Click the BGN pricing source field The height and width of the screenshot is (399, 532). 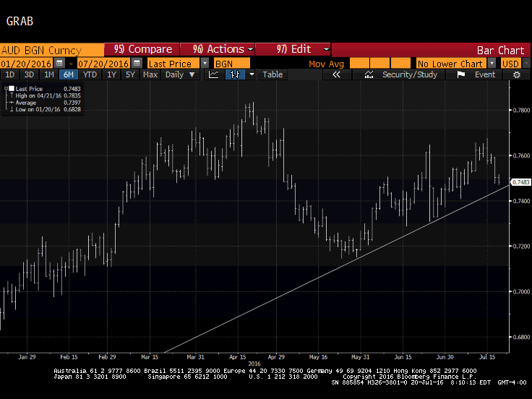232,64
